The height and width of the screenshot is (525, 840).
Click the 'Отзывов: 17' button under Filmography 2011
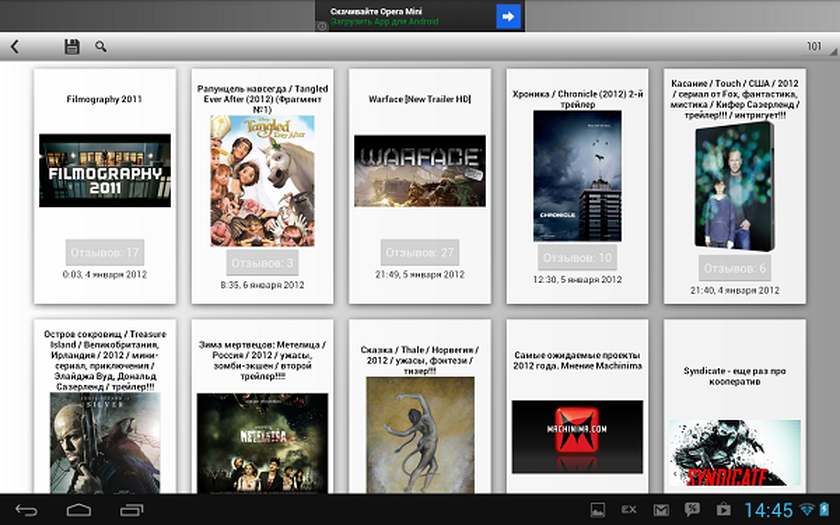[x=104, y=252]
